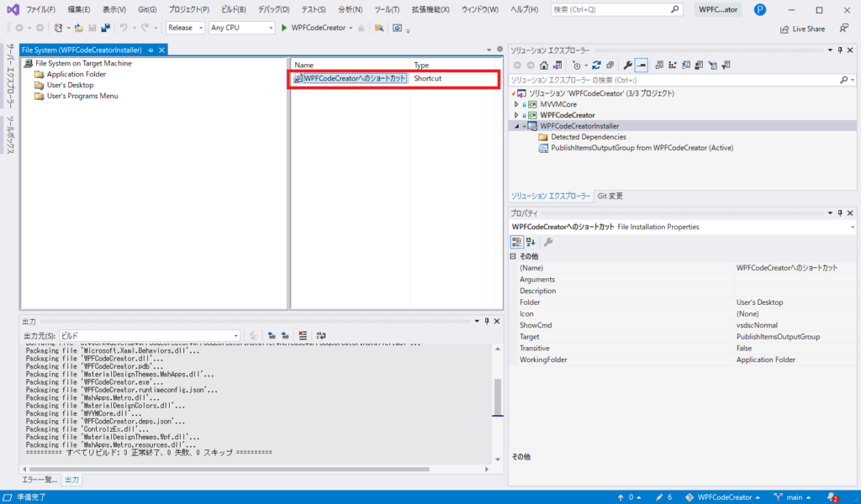Click the Find in Files toolbar icon
Image resolution: width=861 pixels, height=504 pixels.
pyautogui.click(x=379, y=28)
